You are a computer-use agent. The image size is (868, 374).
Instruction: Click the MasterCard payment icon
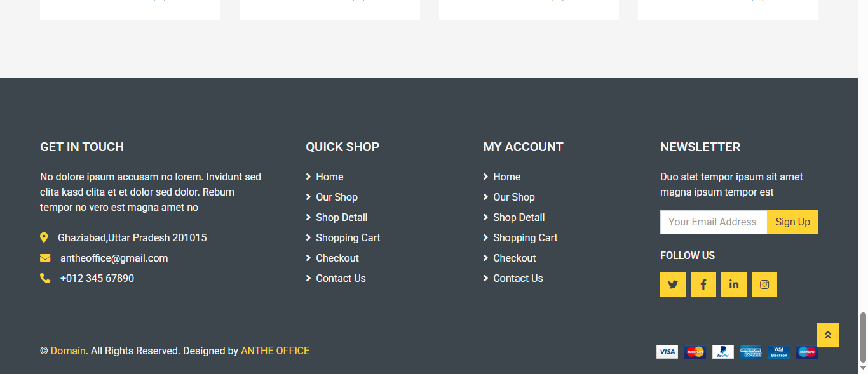click(x=695, y=352)
